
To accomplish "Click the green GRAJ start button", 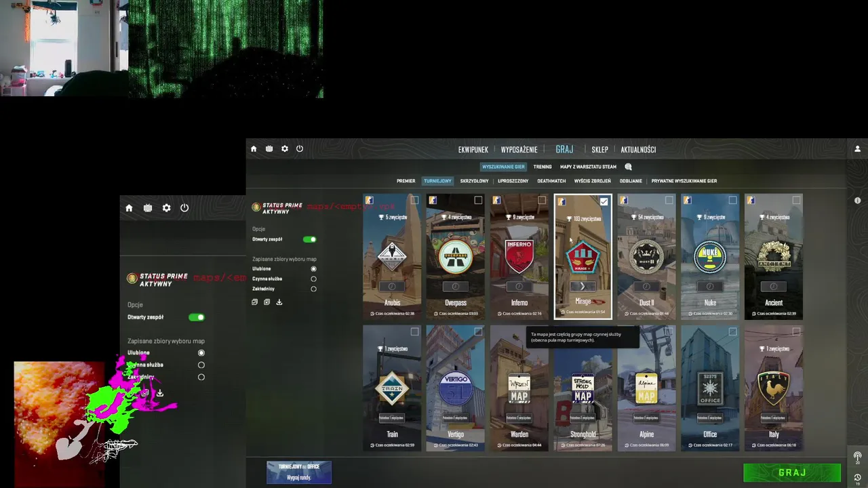I will [792, 472].
